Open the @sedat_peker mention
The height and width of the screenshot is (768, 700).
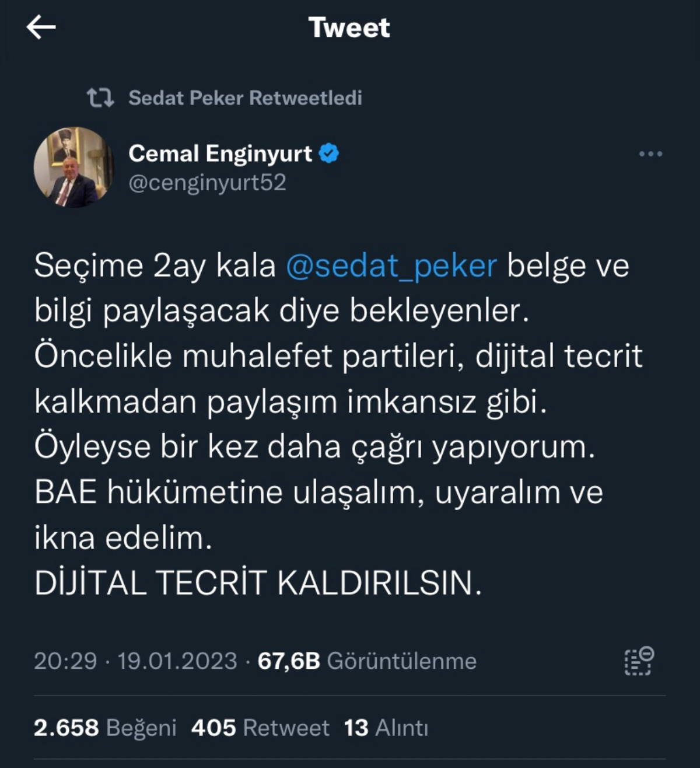(391, 266)
